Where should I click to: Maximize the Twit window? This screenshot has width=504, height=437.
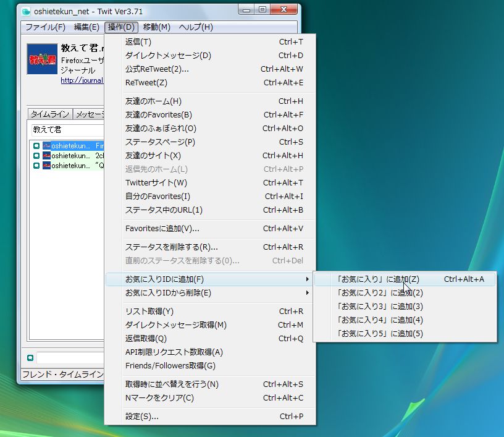click(x=262, y=10)
